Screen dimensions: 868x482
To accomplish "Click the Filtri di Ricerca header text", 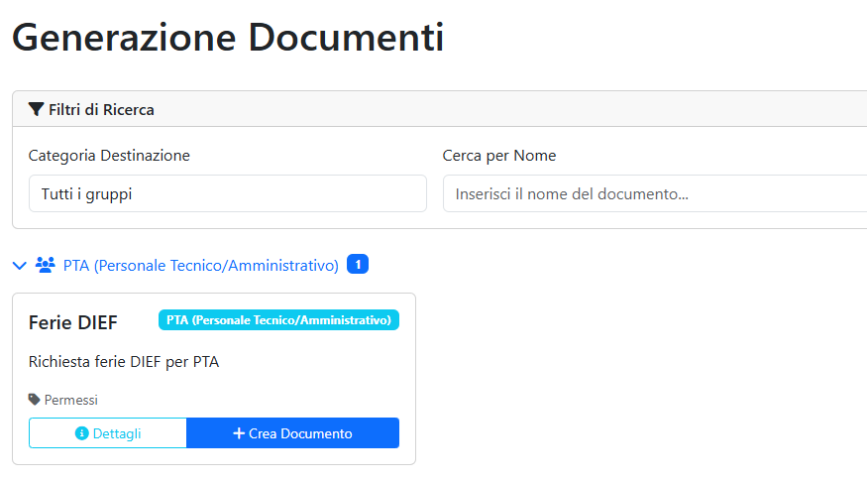I will (x=101, y=109).
